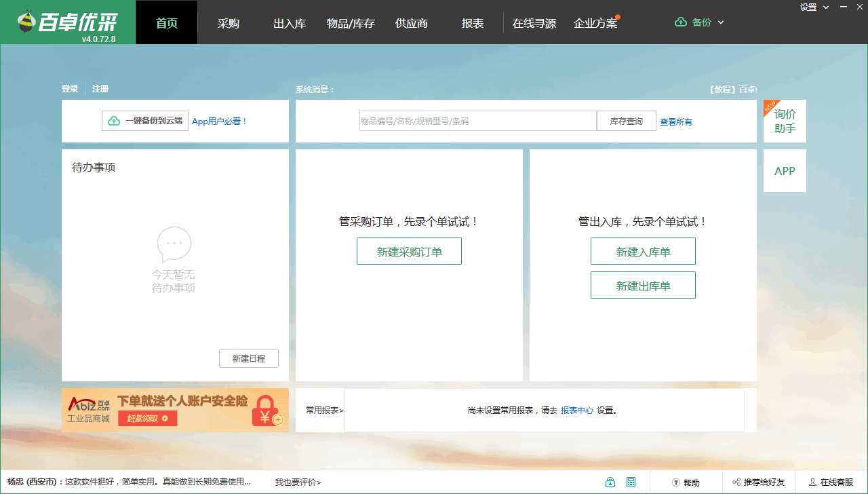This screenshot has height=494, width=868.
Task: Click the 物品编号 inventory search field
Action: [x=477, y=121]
